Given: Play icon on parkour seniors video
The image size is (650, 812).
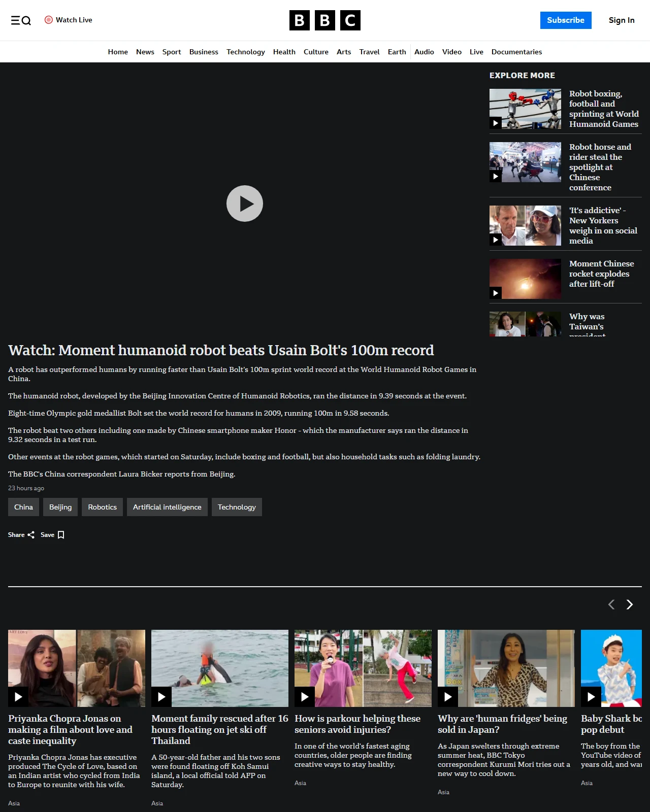Looking at the screenshot, I should [x=305, y=697].
